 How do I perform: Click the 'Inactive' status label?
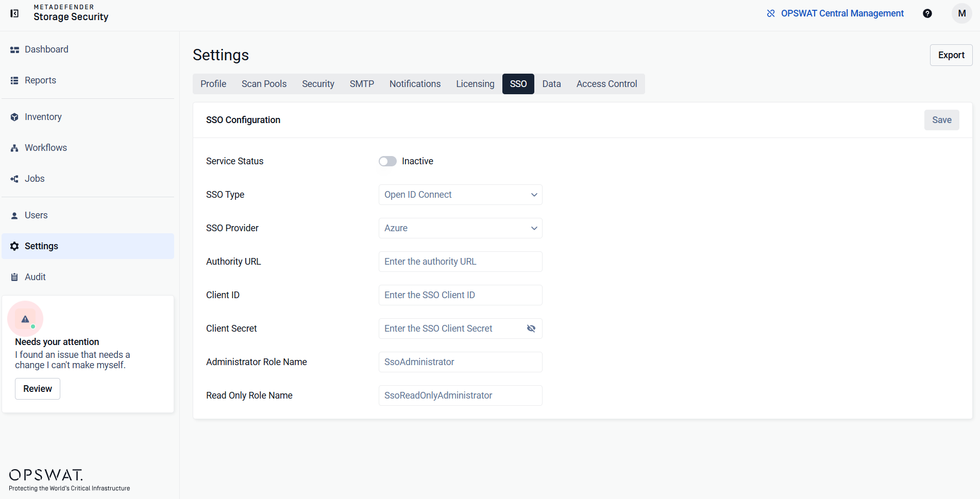point(417,161)
